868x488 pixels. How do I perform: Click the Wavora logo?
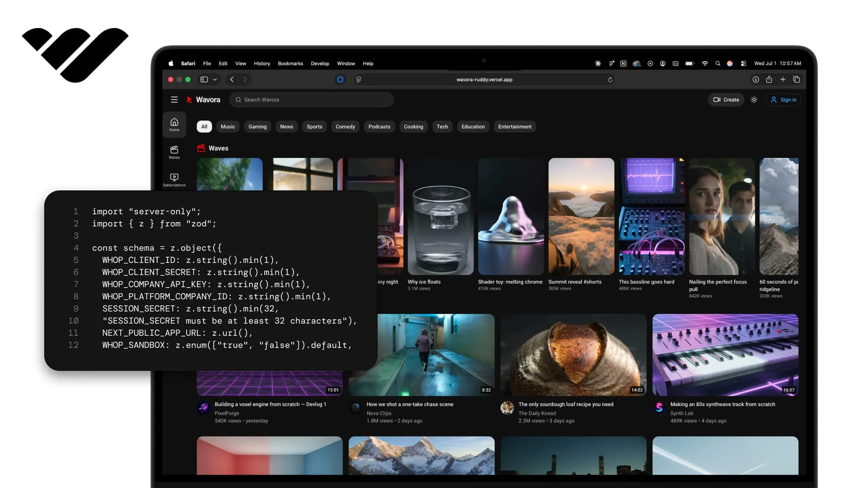tap(204, 100)
